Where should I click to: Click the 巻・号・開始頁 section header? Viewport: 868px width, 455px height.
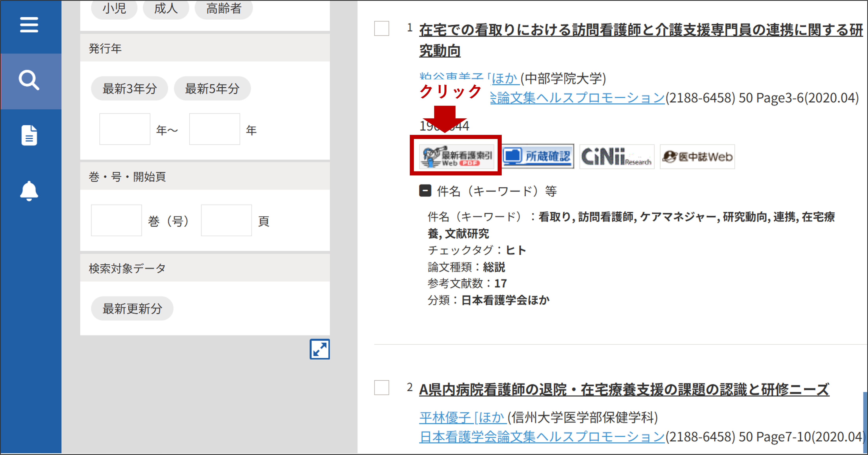tap(205, 176)
